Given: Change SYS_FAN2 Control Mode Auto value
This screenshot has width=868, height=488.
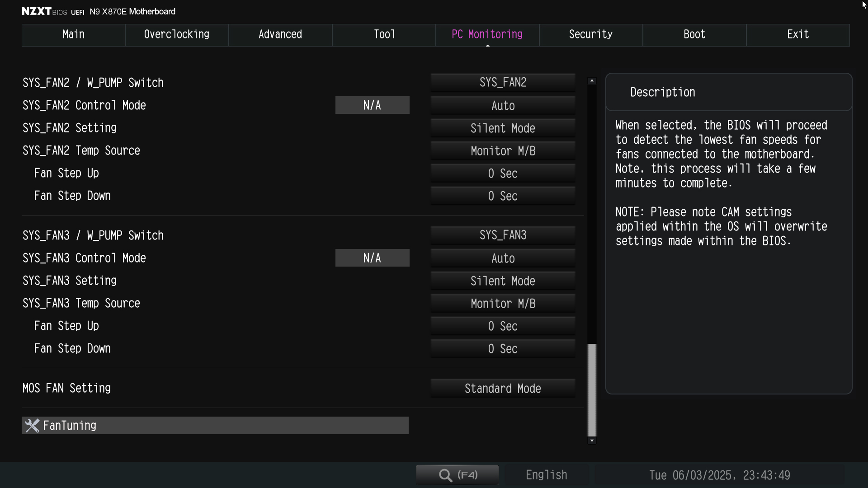Looking at the screenshot, I should [503, 106].
